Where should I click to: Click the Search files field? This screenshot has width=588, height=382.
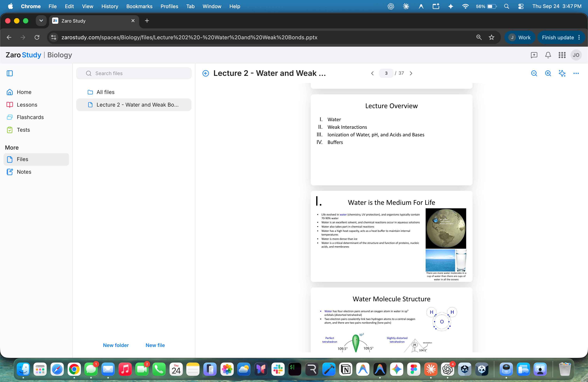134,73
